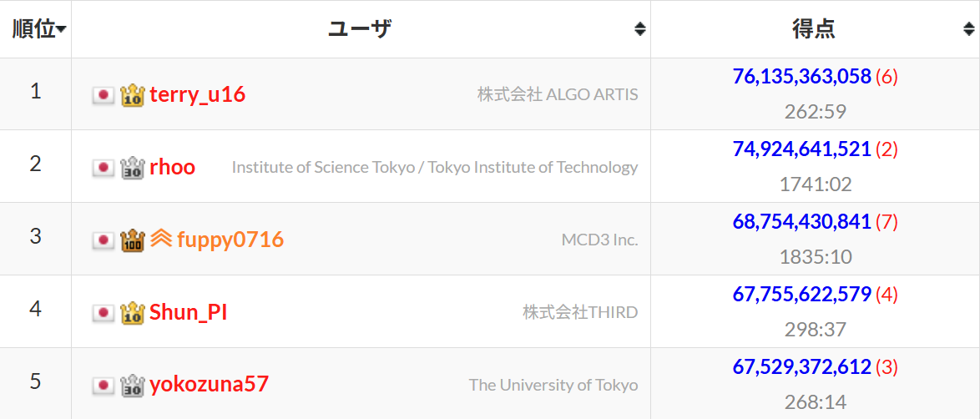Open score 68,754,430,841 submission details
Screen dimensions: 980x419
click(x=802, y=221)
